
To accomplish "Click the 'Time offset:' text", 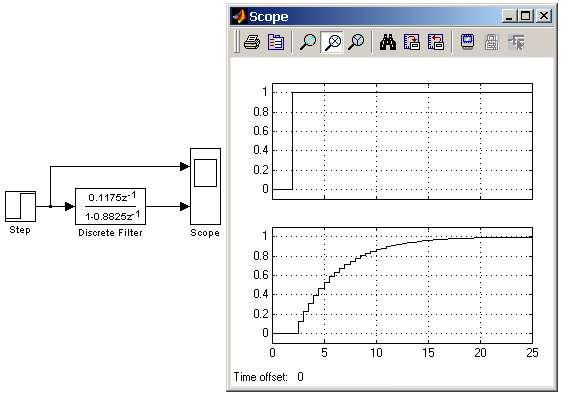I will click(261, 377).
